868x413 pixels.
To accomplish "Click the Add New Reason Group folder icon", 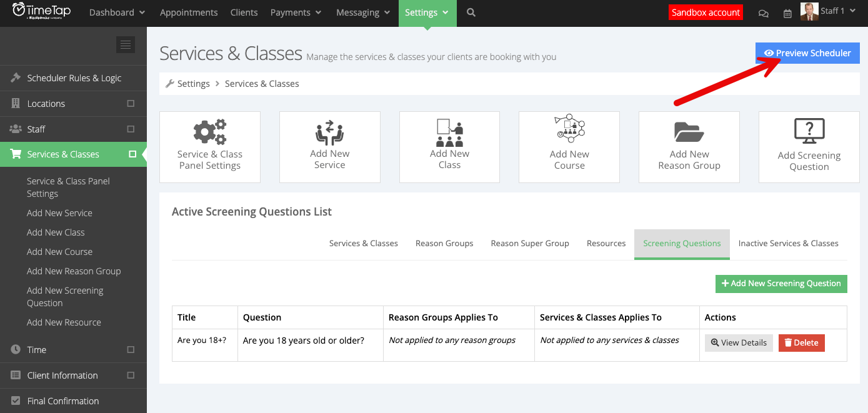I will click(x=689, y=132).
